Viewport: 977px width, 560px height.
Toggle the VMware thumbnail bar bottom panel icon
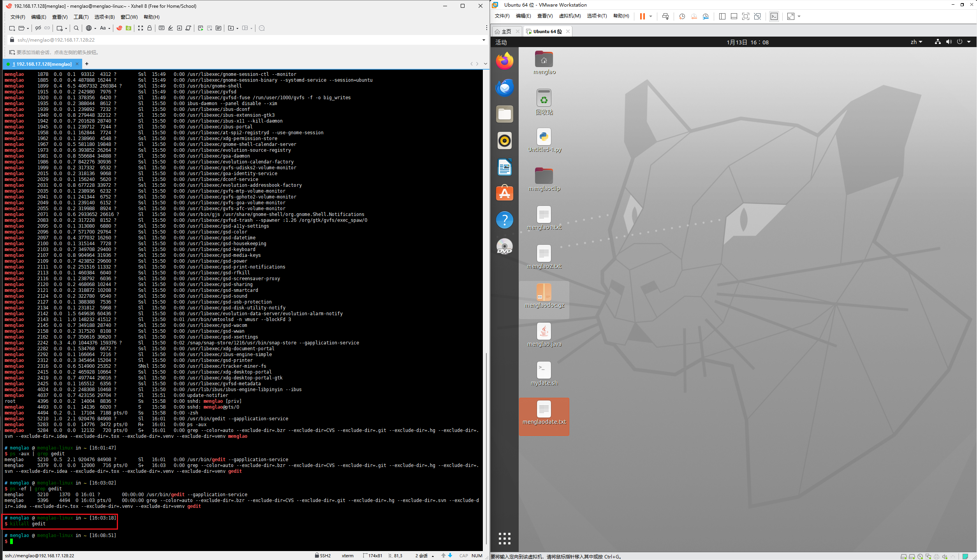coord(734,16)
